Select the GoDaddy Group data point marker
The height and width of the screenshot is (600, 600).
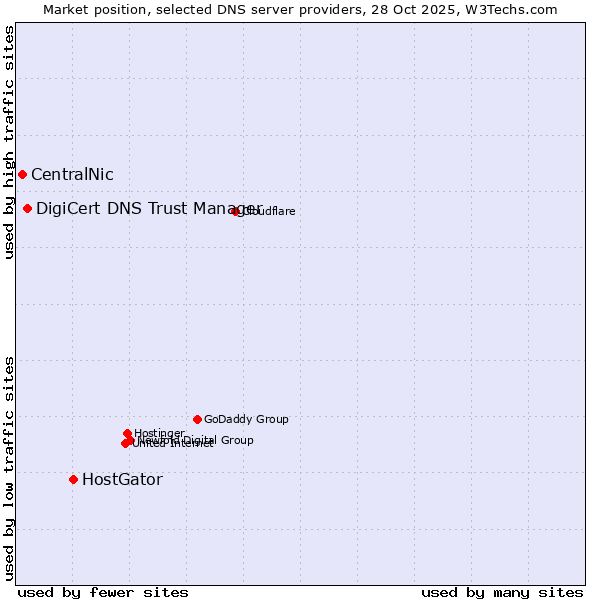click(197, 420)
